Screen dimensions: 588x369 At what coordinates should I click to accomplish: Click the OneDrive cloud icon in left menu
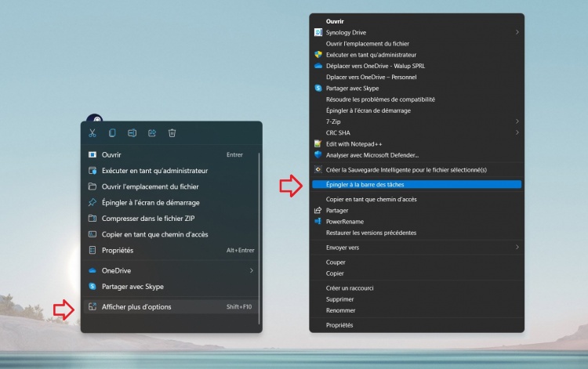[x=93, y=270]
